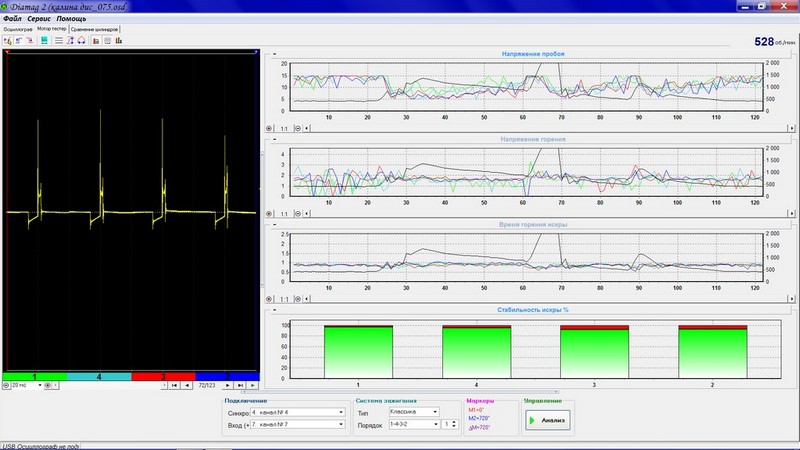This screenshot has width=800, height=450.
Task: Click the cylinder 2 stability bar
Action: tap(713, 352)
